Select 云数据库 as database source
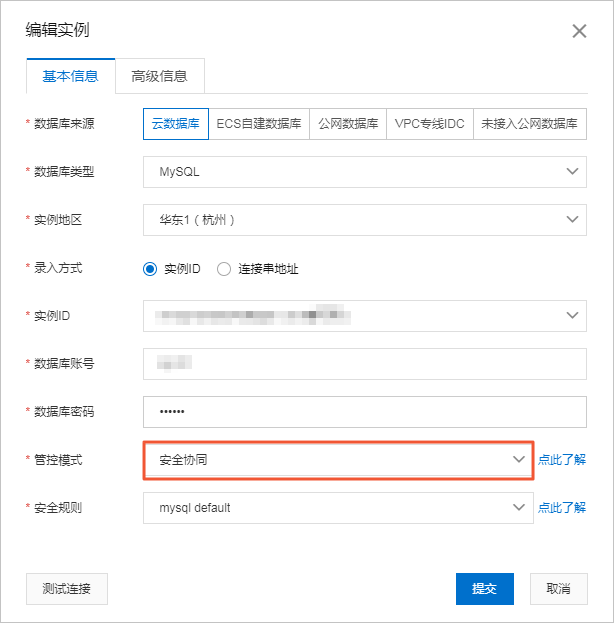Image resolution: width=614 pixels, height=623 pixels. tap(176, 124)
